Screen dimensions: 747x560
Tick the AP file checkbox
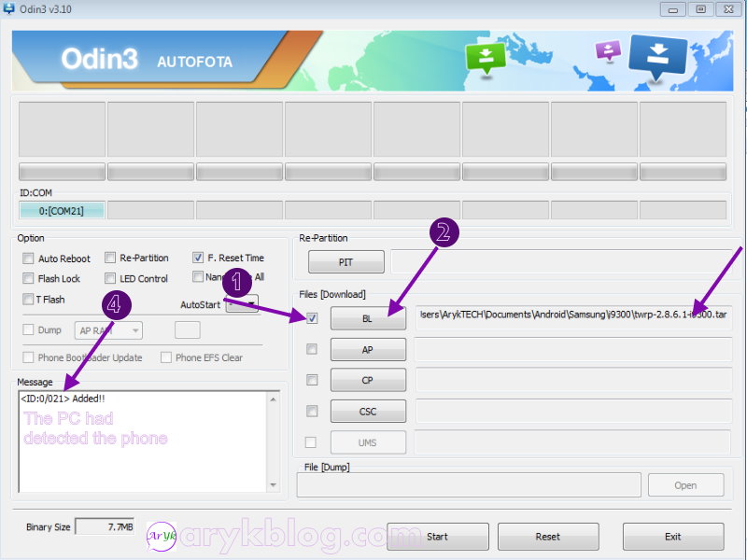point(312,349)
